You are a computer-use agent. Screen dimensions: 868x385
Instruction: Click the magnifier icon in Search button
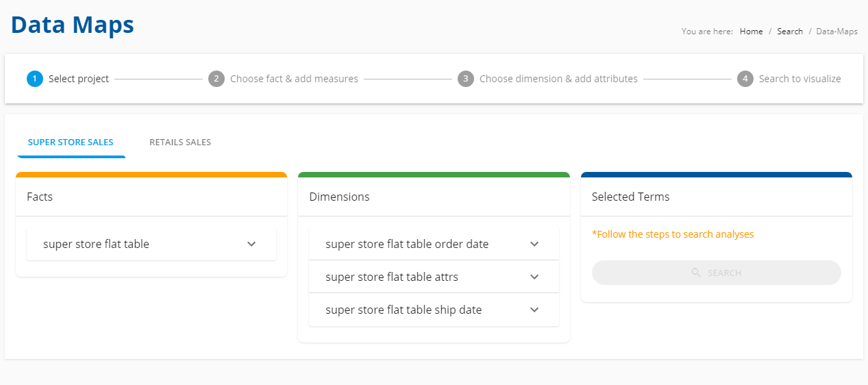[x=696, y=273]
